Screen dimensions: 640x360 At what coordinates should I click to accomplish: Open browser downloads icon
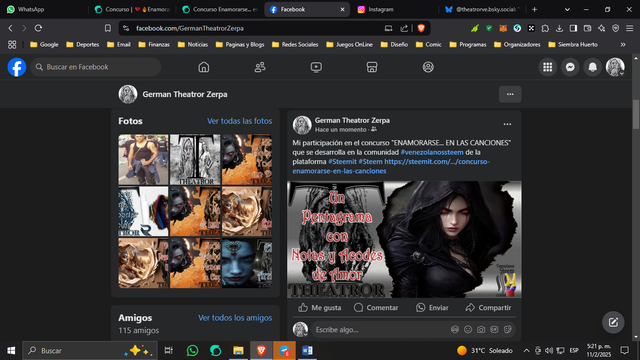559,28
